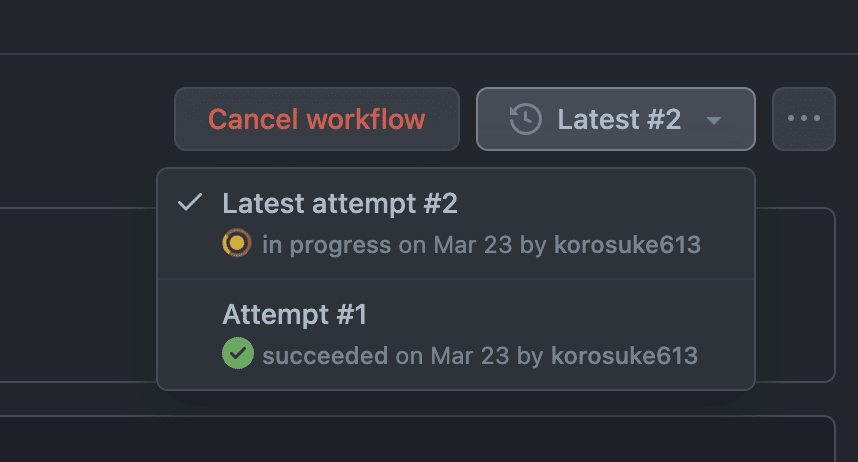Select Latest attempt #2 entry
The image size is (858, 462).
pos(456,224)
